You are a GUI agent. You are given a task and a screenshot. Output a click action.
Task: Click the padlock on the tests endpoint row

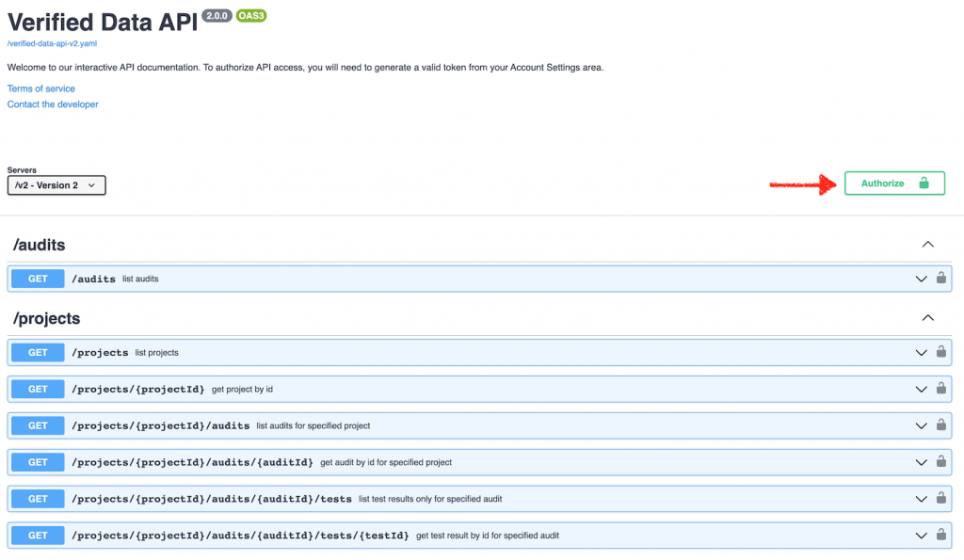point(940,499)
